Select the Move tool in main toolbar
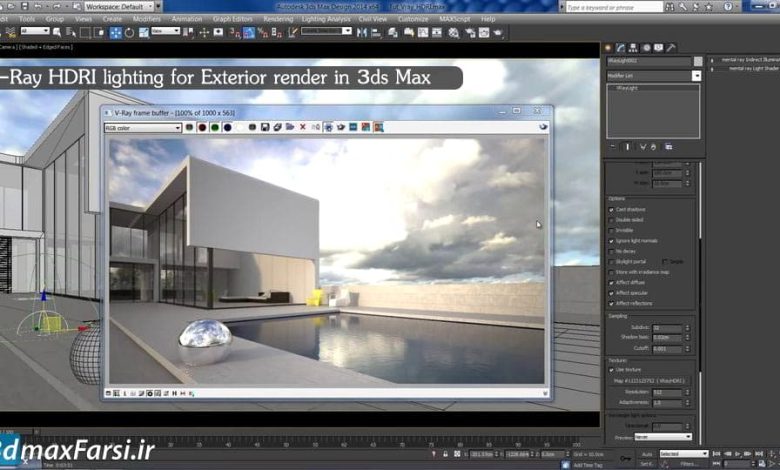 tap(116, 31)
